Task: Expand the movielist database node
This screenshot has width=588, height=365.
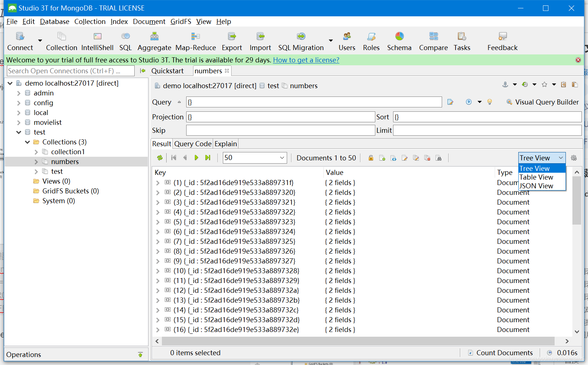Action: click(x=19, y=123)
